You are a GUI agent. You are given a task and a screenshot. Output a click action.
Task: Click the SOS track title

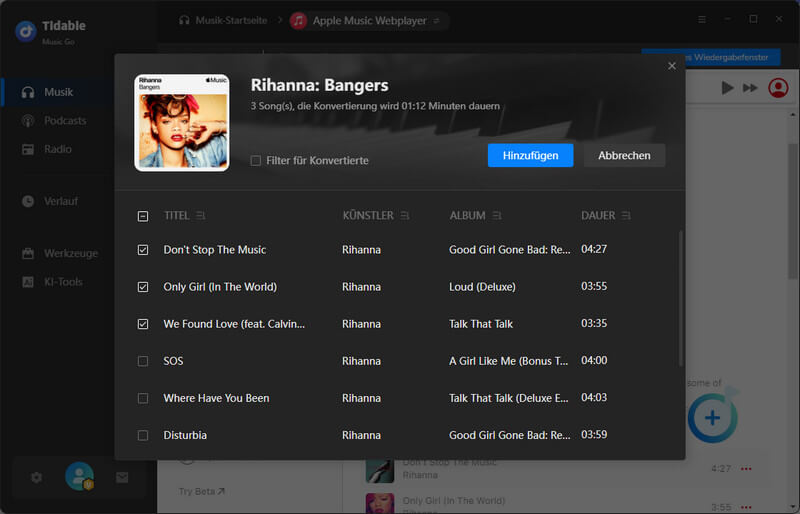(173, 361)
